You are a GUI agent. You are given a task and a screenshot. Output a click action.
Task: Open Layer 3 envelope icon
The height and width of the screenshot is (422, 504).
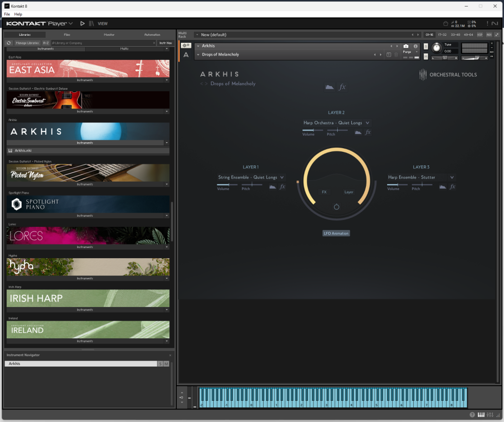tap(443, 187)
